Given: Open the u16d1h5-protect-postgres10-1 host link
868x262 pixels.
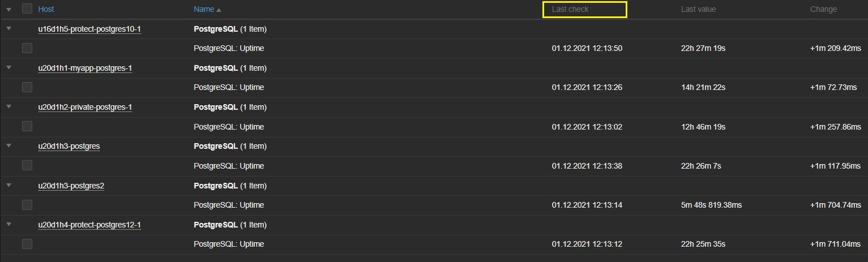Looking at the screenshot, I should click(89, 29).
